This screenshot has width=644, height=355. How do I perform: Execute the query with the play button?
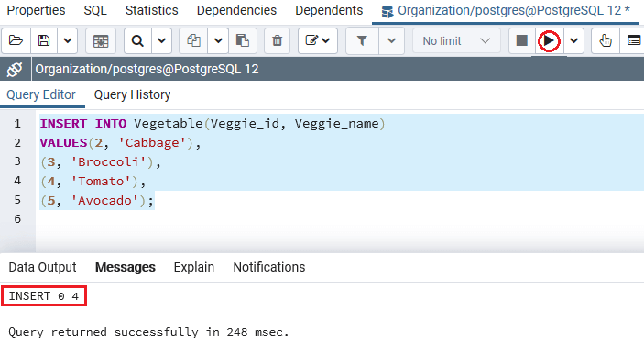(x=549, y=40)
